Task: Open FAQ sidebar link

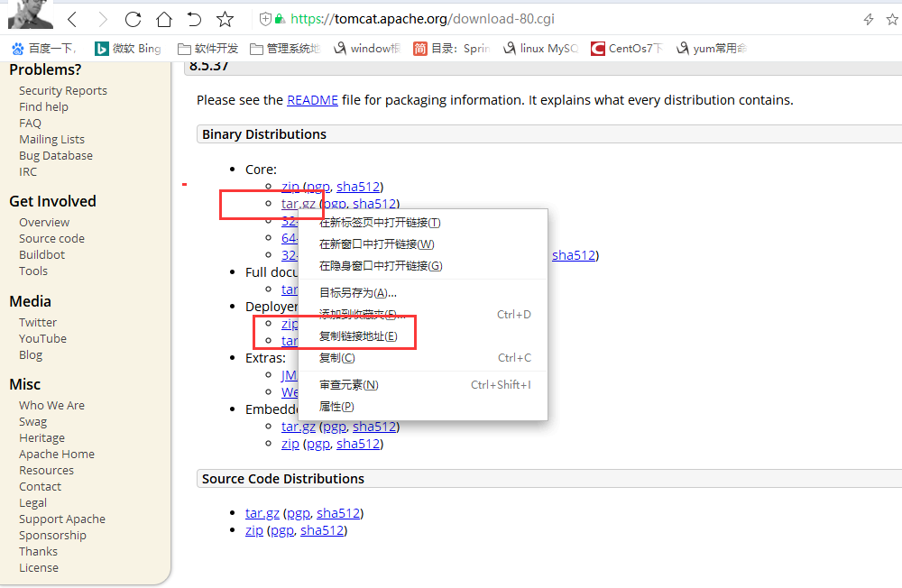Action: click(30, 124)
